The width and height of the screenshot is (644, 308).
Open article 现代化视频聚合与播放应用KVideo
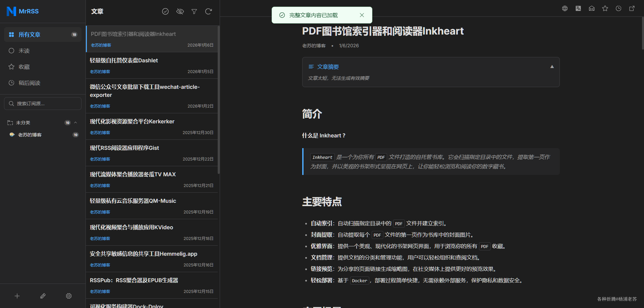pyautogui.click(x=152, y=232)
